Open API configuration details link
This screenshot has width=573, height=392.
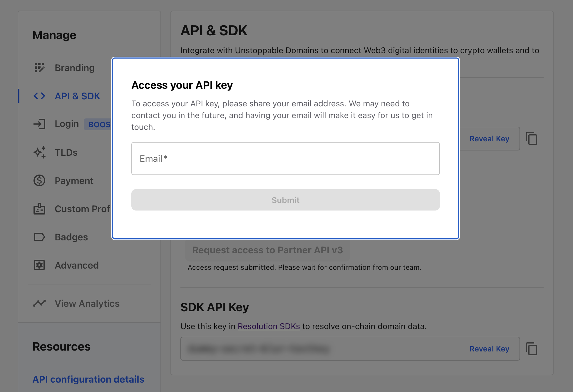pyautogui.click(x=88, y=379)
